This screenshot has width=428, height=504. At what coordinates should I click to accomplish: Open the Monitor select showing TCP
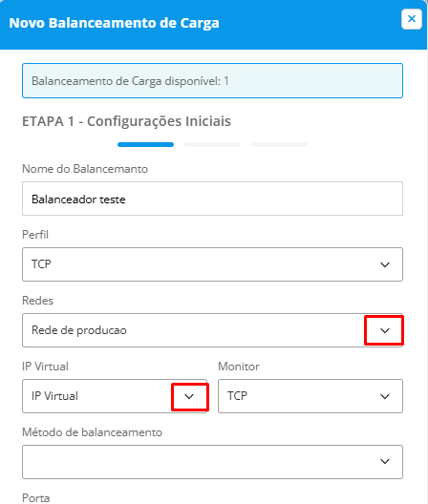click(310, 396)
